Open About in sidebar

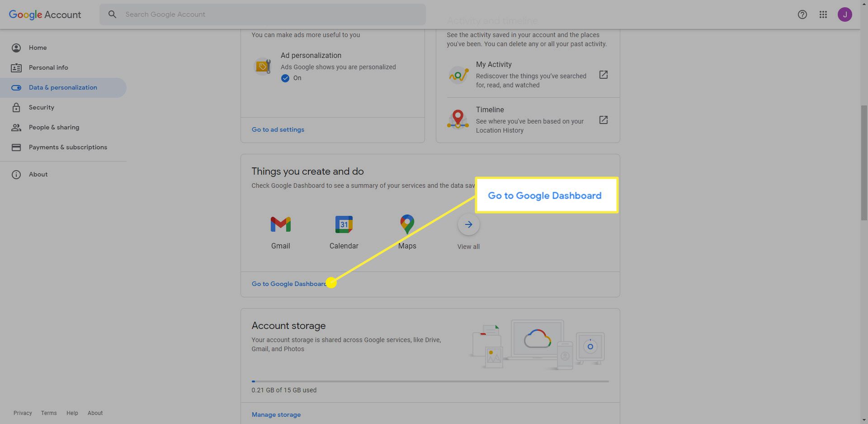point(63,174)
